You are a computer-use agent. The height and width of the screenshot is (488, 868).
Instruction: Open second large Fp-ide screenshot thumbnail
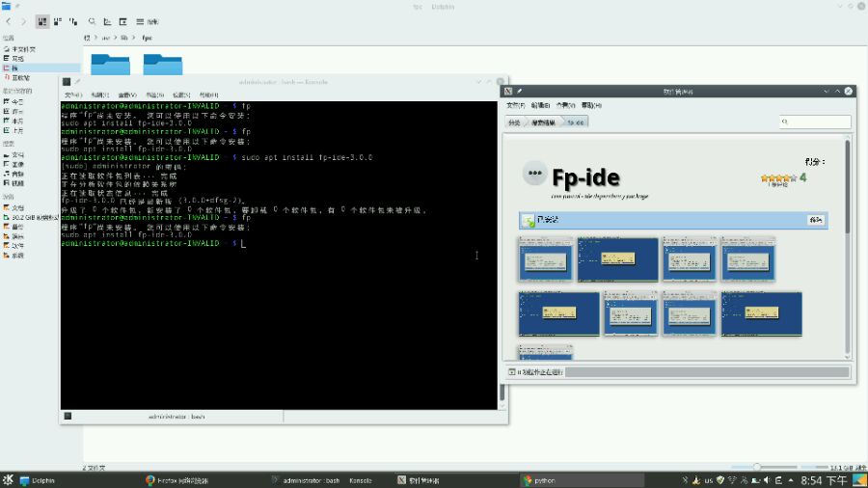click(x=618, y=259)
